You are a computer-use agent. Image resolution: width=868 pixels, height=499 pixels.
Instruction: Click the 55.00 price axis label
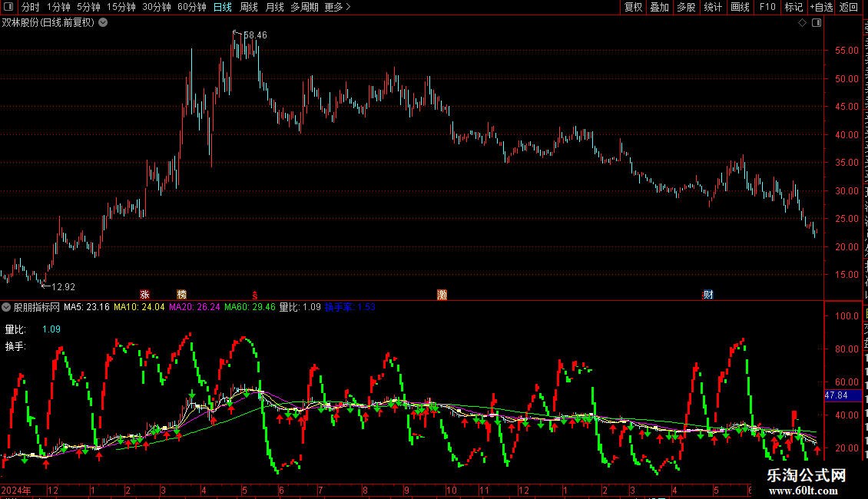pos(847,51)
